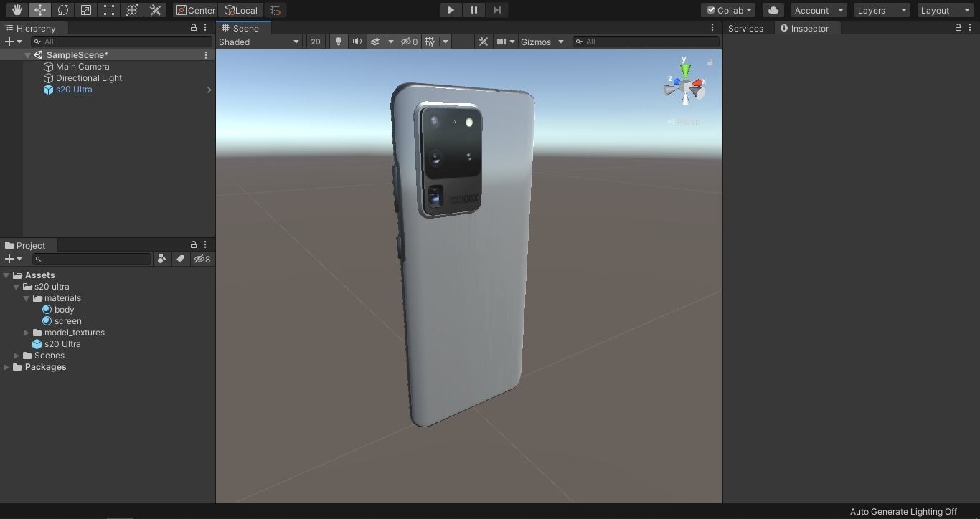Open the Layout dropdown
This screenshot has height=519, width=980.
(945, 10)
